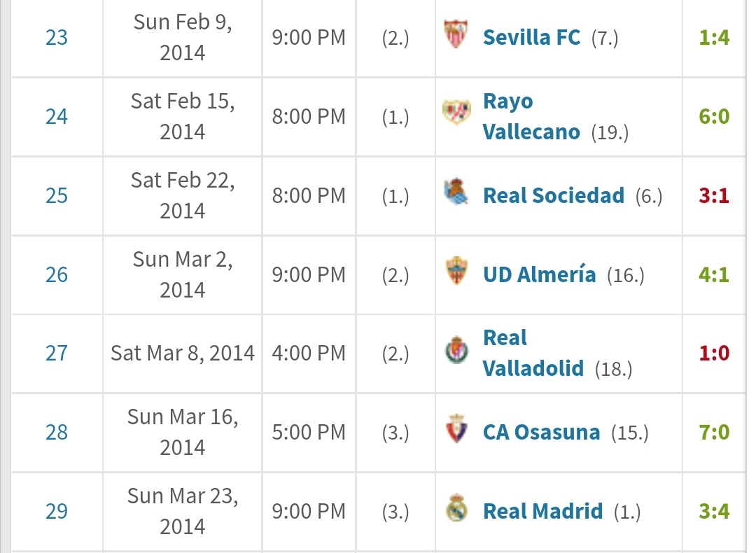Open the 1:4 match result against Sevilla

pos(714,36)
